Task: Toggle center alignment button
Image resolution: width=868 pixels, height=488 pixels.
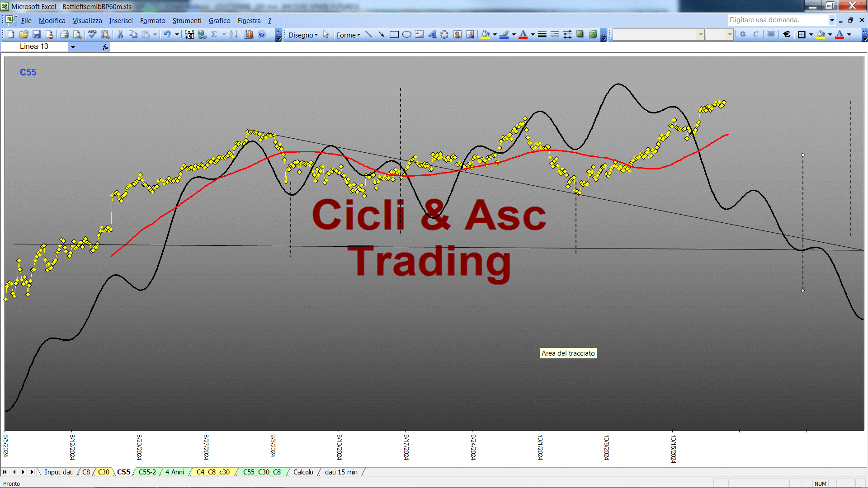Action: [x=771, y=34]
